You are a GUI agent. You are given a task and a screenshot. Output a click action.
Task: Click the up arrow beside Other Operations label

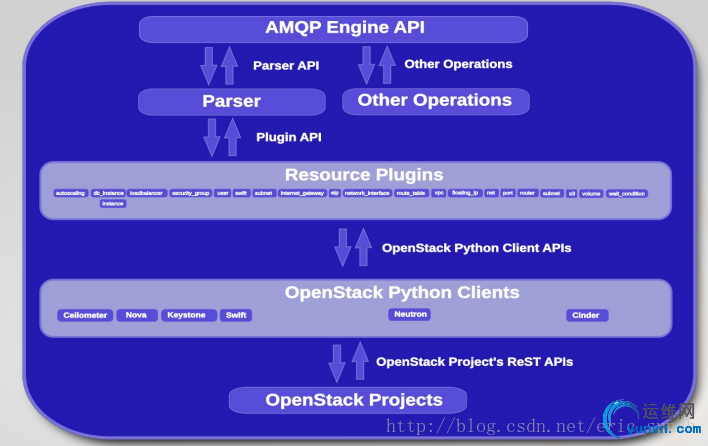click(387, 65)
